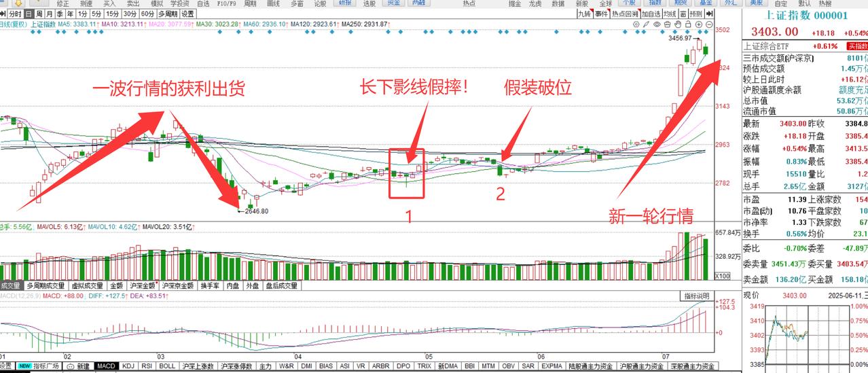Image resolution: width=868 pixels, height=373 pixels.
Task: Select the RSI indicator tab
Action: 147,366
